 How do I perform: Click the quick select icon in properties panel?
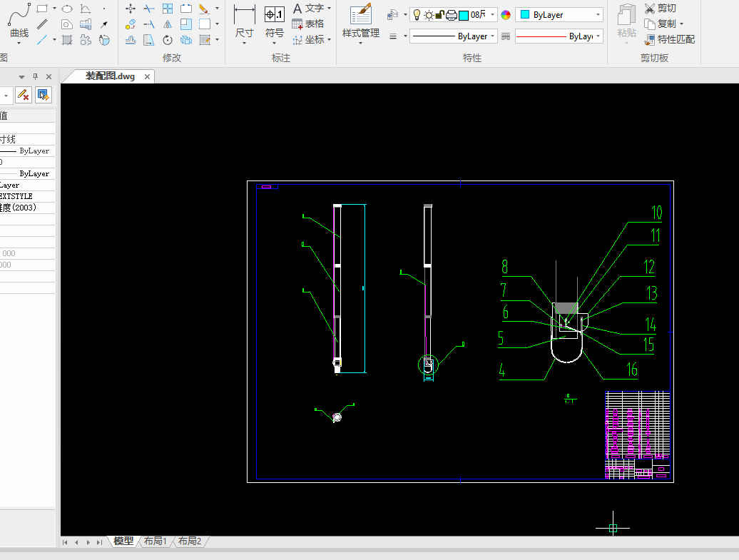(44, 95)
